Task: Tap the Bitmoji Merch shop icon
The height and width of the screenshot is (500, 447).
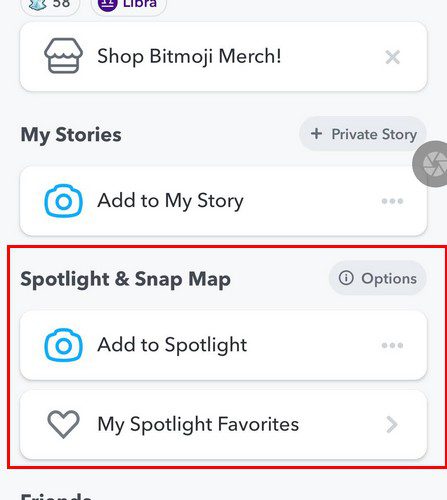Action: click(63, 56)
